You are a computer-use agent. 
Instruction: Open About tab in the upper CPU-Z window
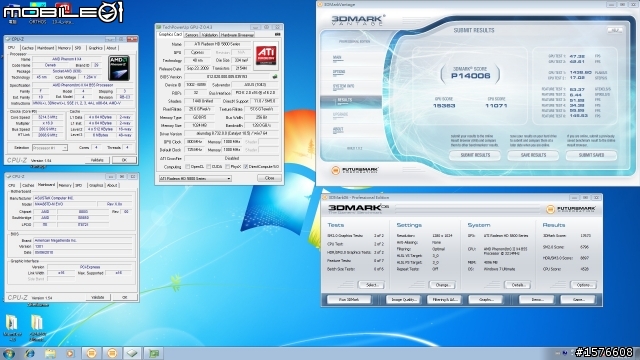coord(111,48)
